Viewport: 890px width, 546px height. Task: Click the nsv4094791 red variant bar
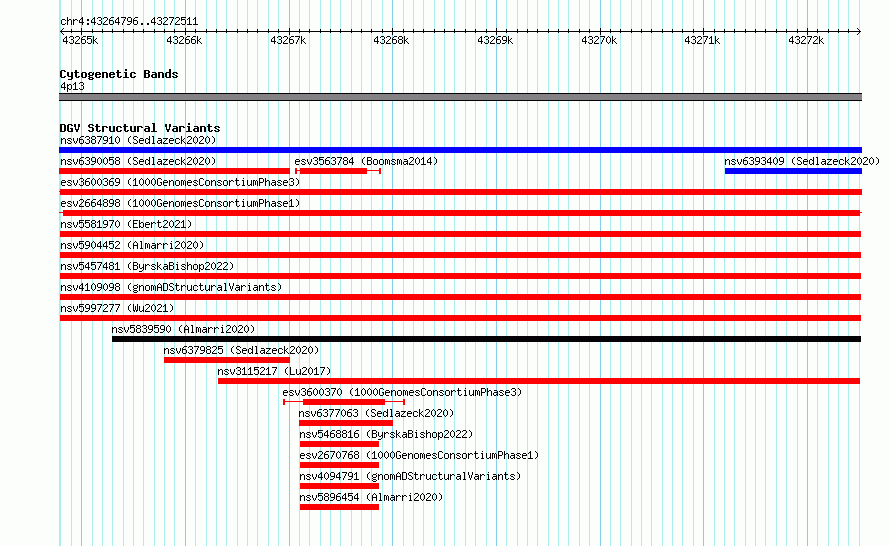tap(339, 486)
